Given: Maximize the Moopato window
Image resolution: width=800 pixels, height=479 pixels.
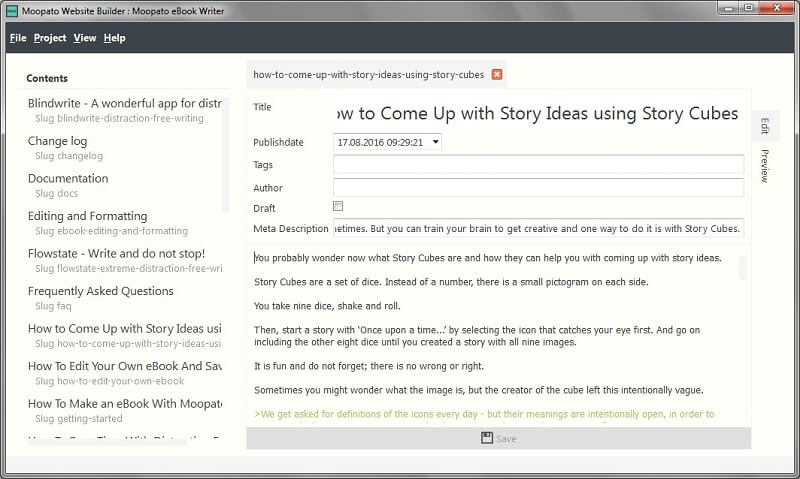Looking at the screenshot, I should (748, 8).
